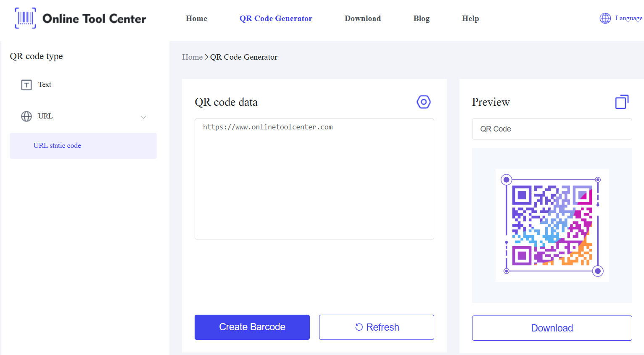This screenshot has height=355, width=644.
Task: Open the Blog menu item
Action: [x=421, y=18]
